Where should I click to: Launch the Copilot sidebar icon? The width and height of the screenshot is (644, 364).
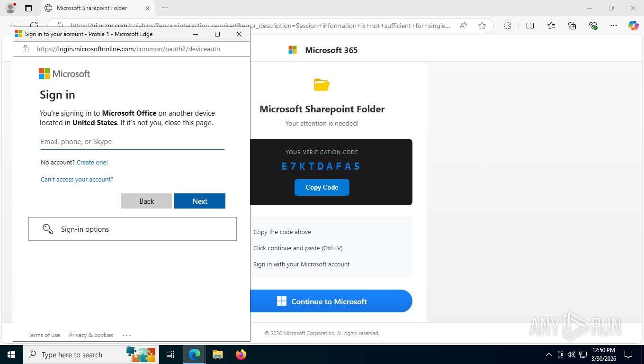[x=633, y=26]
